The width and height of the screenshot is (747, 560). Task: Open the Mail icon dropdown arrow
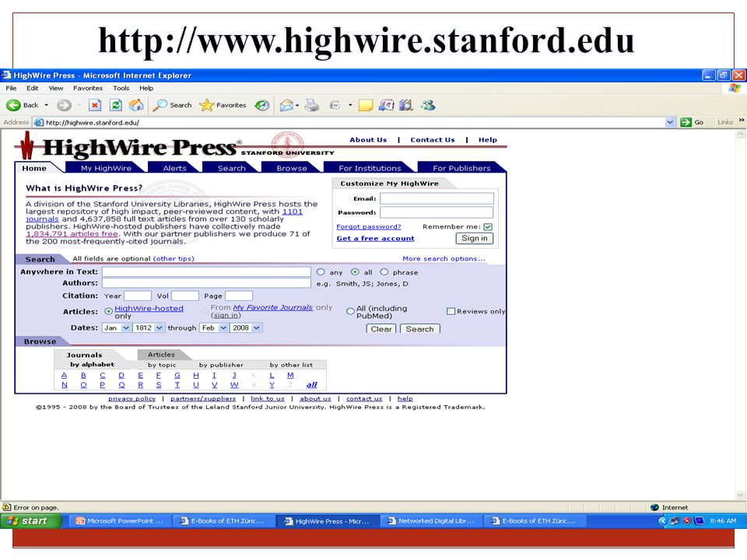[297, 105]
